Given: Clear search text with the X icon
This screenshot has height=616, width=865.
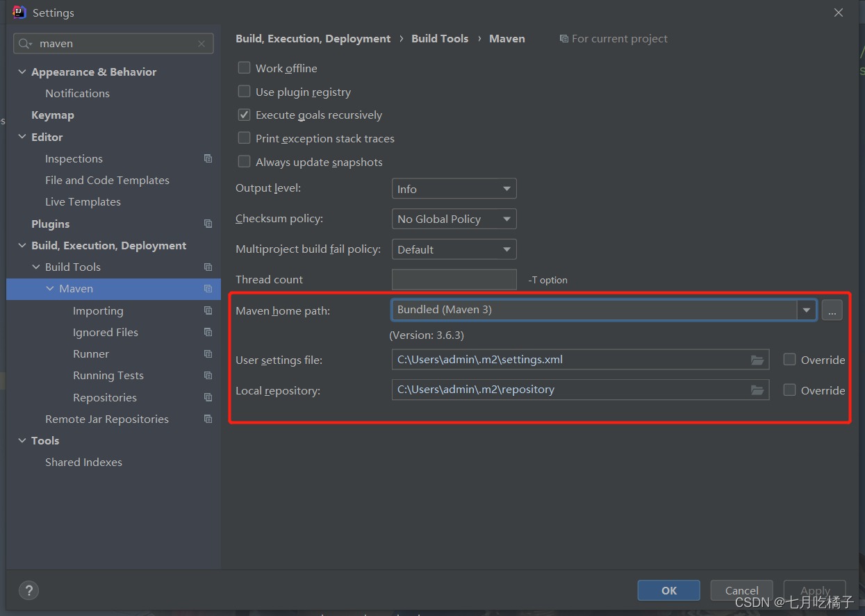Looking at the screenshot, I should [201, 44].
